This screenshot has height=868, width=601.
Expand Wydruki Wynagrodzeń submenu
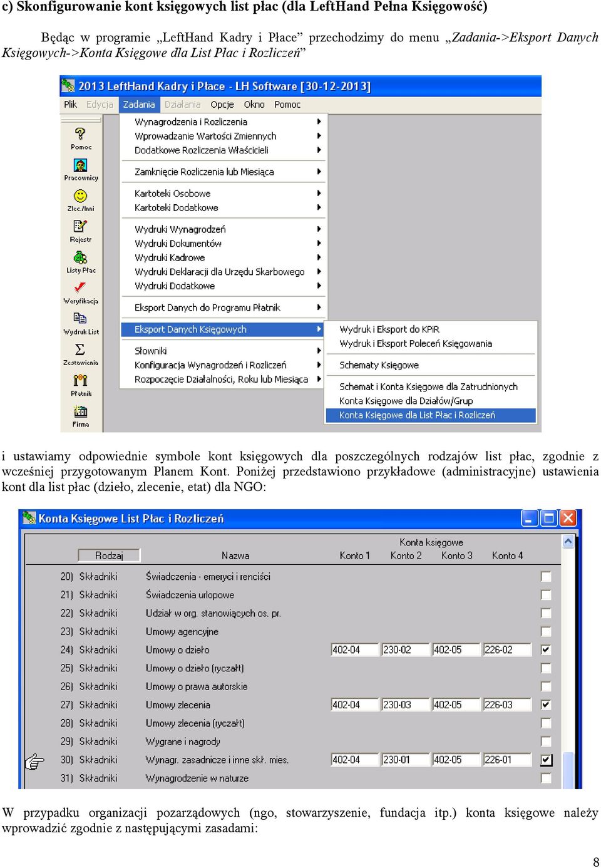point(221,229)
